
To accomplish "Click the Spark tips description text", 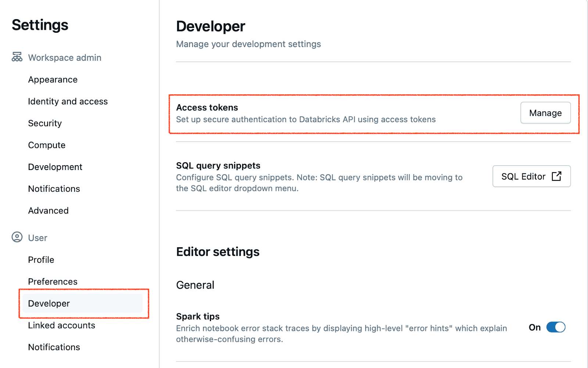I will (x=341, y=334).
